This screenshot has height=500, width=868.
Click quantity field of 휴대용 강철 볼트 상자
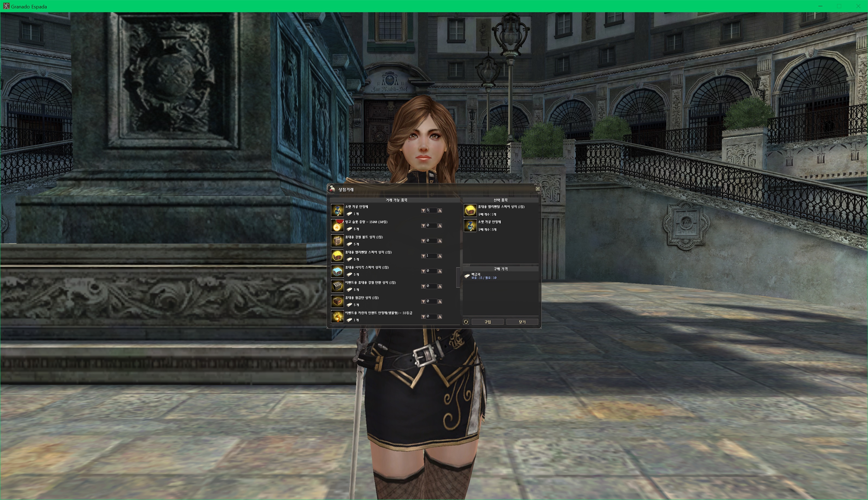click(432, 241)
